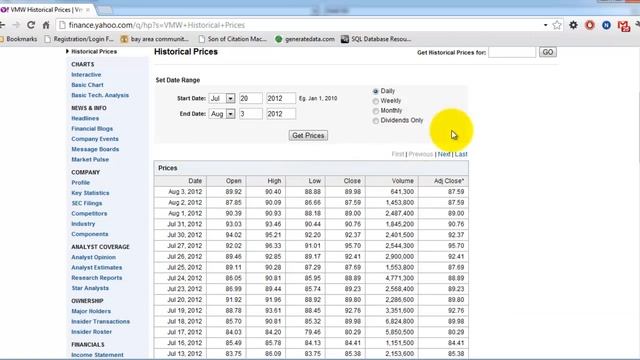Select the Monthly radio button
This screenshot has height=360, width=640.
click(x=376, y=111)
